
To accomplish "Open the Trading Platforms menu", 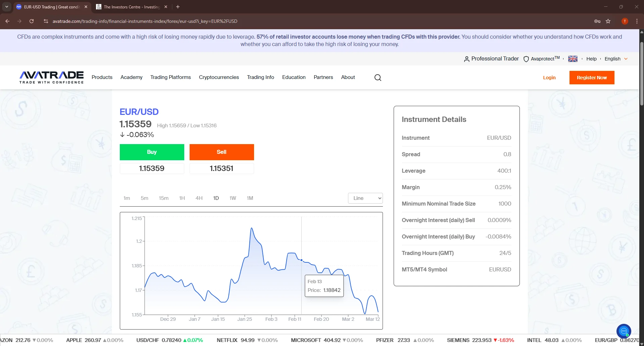I will 170,77.
